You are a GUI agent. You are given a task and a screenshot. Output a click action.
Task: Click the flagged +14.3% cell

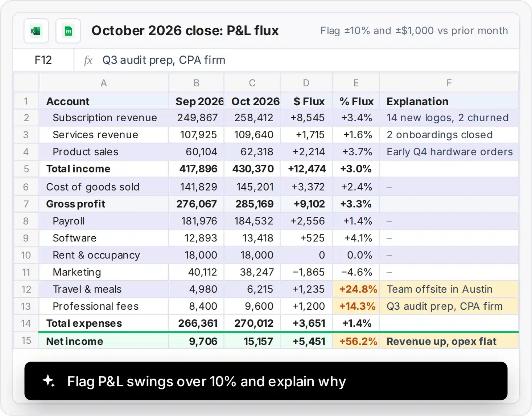point(356,306)
